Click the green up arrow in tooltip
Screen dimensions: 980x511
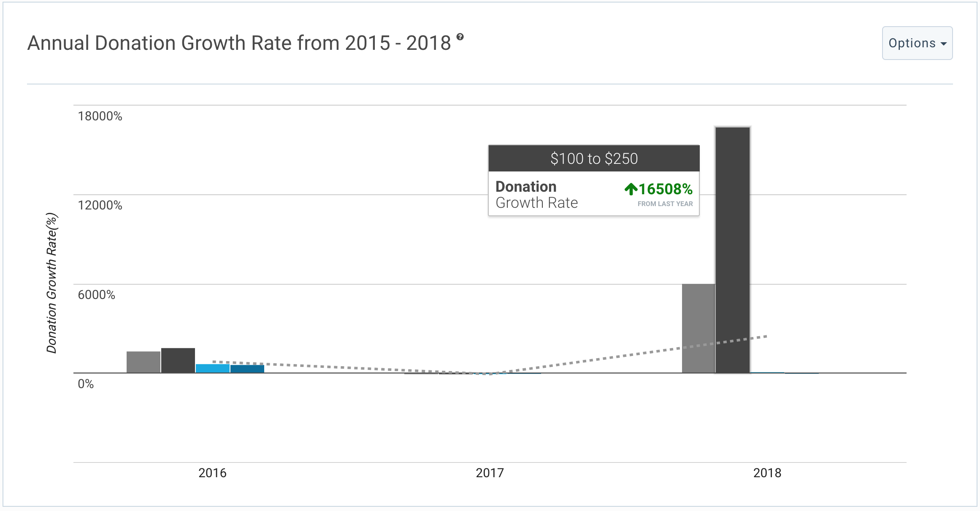[631, 189]
